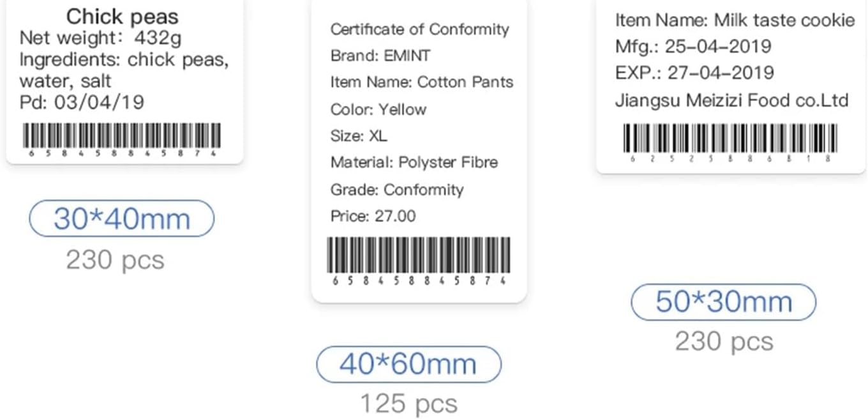The image size is (868, 419).
Task: Click the Price: 27.00 text
Action: point(373,217)
